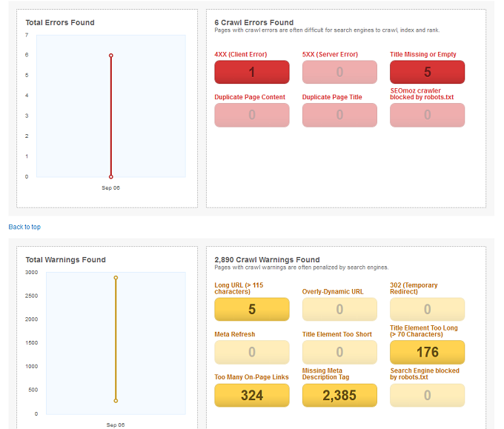
Task: Click the Duplicate Page Title label
Action: tap(332, 97)
